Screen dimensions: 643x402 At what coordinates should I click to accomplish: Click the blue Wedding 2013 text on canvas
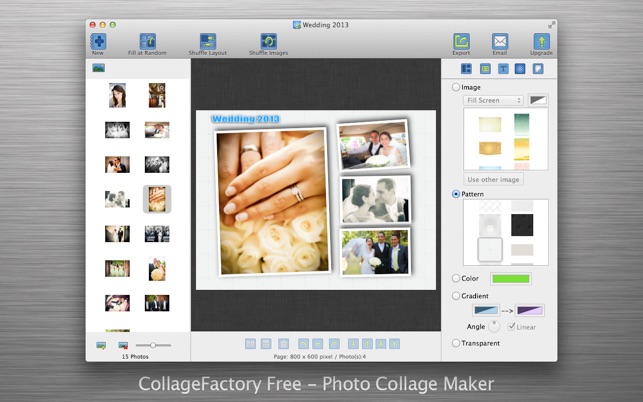(245, 119)
